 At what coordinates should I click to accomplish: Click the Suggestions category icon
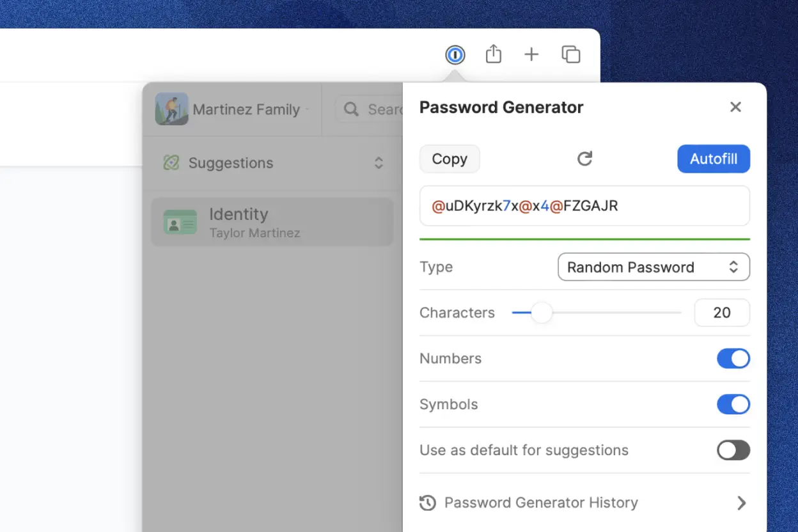[171, 163]
